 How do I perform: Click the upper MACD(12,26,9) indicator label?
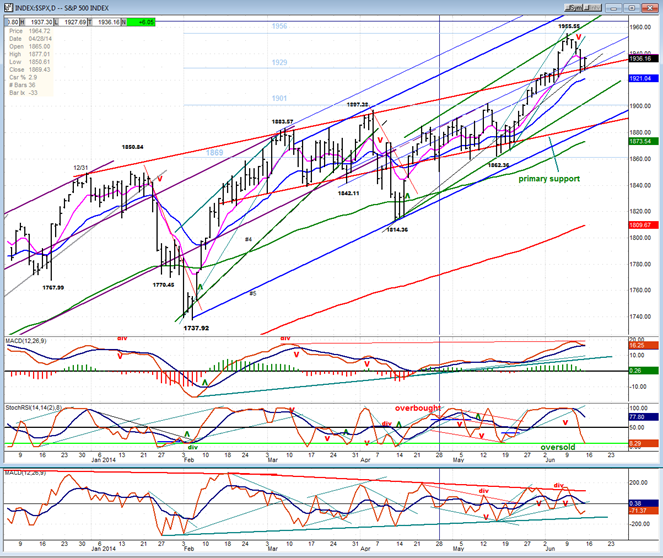[26, 341]
